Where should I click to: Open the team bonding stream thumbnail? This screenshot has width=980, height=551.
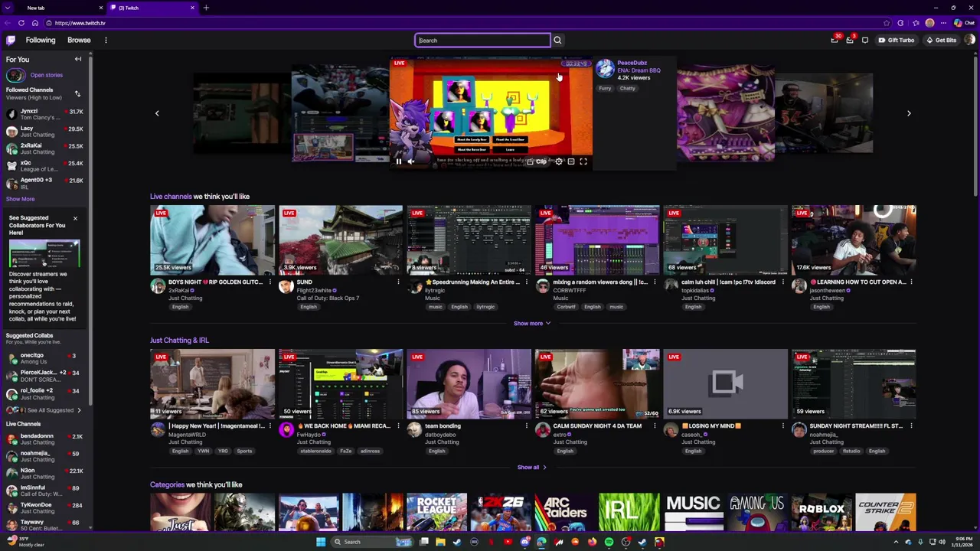(469, 384)
